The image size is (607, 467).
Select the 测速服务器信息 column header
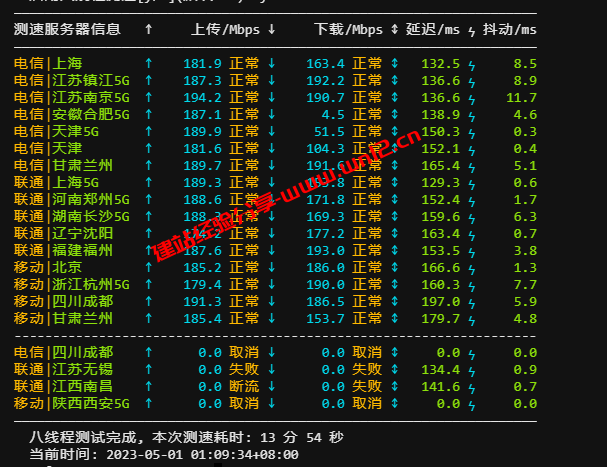[x=70, y=29]
